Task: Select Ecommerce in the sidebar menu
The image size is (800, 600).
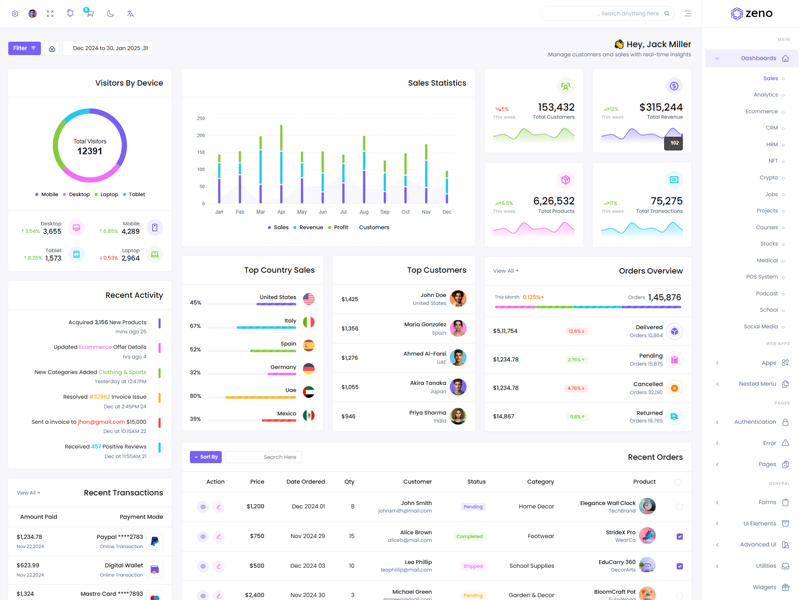Action: tap(762, 111)
